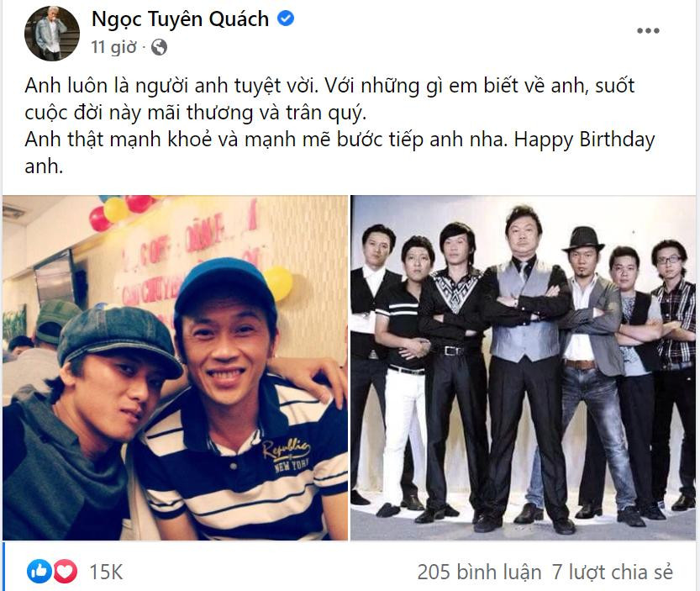Screen dimensions: 700x591
Task: Open the right group photo of seven men
Action: [523, 367]
